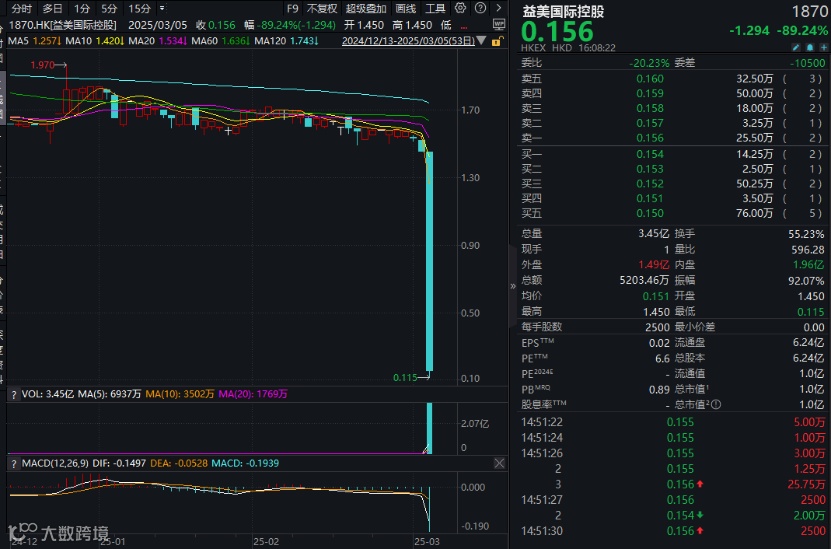Click the 卖一 price 0.156
The height and width of the screenshot is (549, 831).
click(x=650, y=138)
